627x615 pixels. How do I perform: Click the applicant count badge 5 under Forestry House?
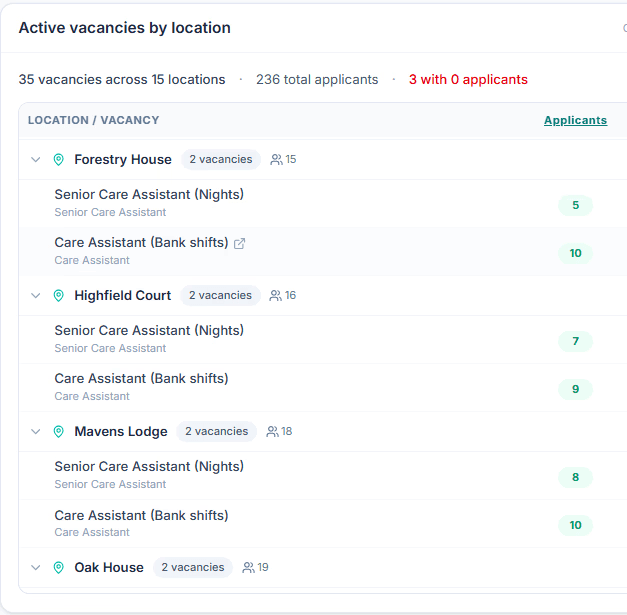(575, 206)
